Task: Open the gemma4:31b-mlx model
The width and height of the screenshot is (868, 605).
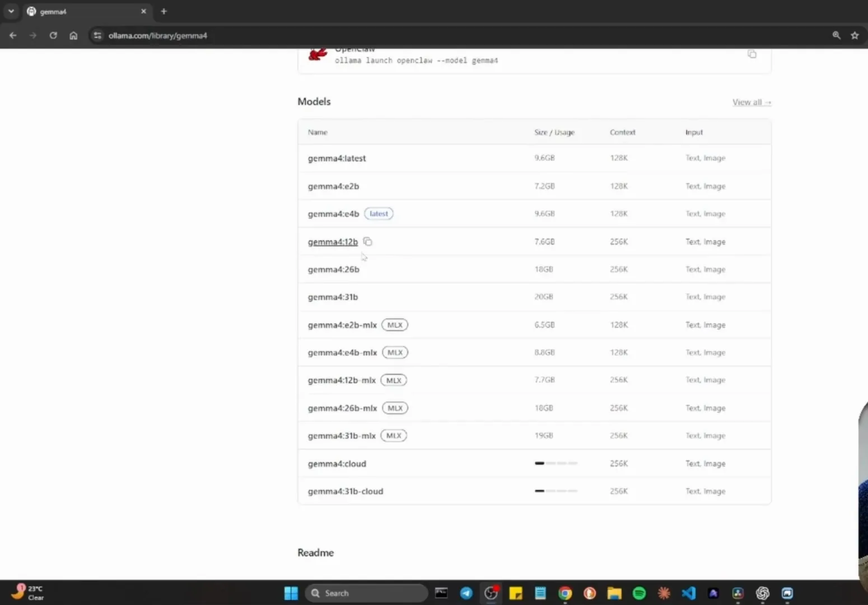Action: coord(342,436)
